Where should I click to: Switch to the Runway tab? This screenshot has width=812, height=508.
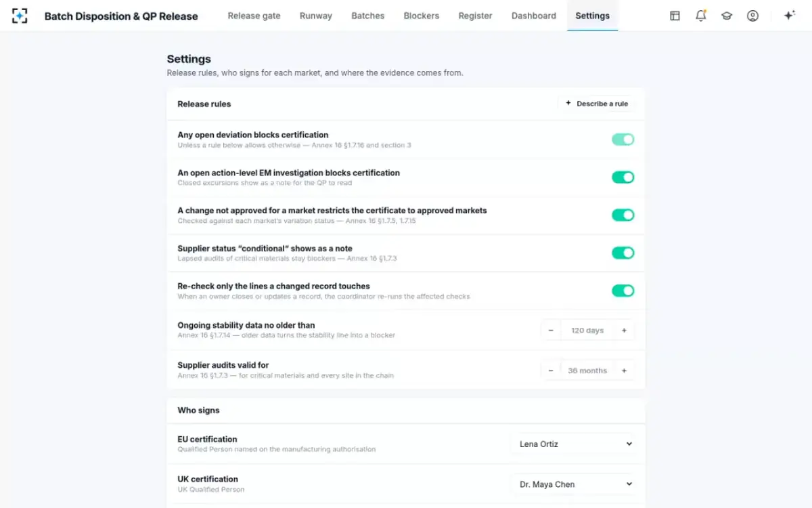click(316, 16)
